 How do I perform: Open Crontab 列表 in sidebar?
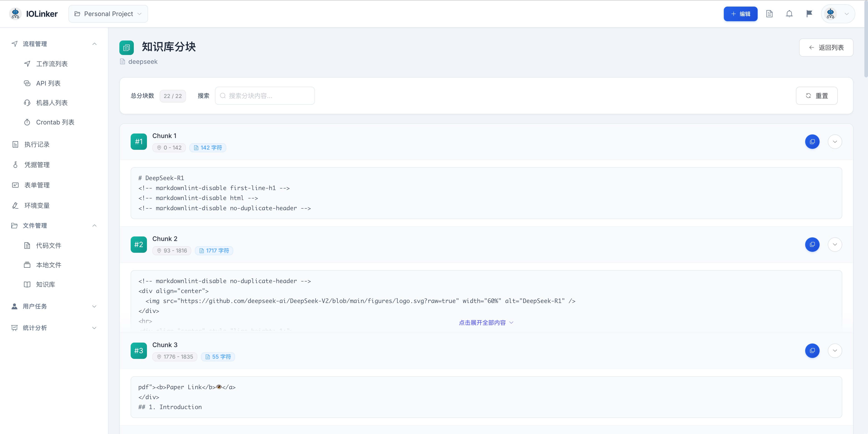pyautogui.click(x=55, y=122)
